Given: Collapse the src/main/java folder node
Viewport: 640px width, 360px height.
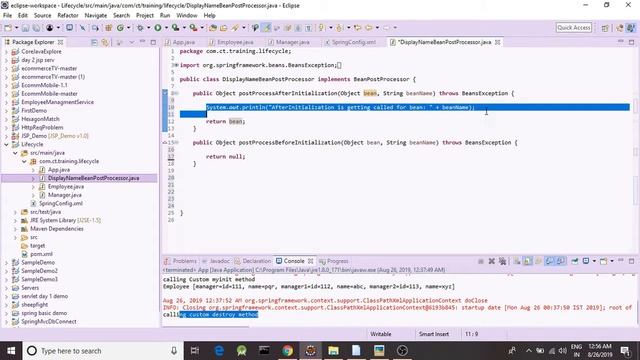Looking at the screenshot, I should pyautogui.click(x=15, y=153).
